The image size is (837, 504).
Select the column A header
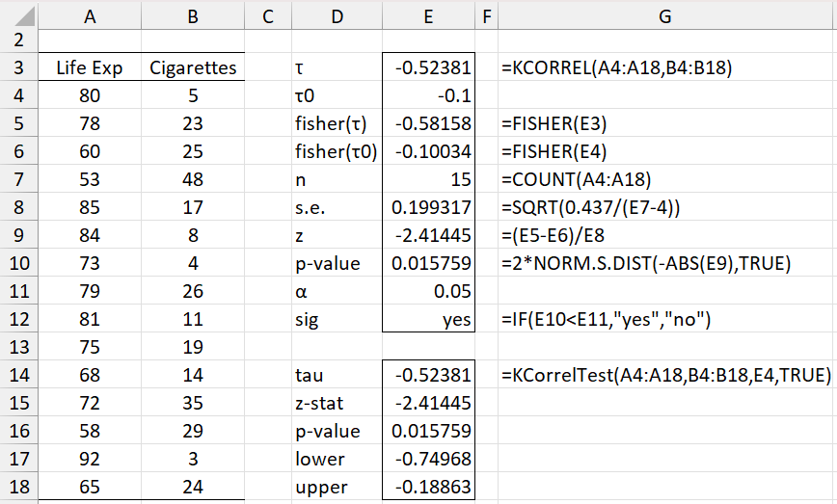tap(90, 13)
